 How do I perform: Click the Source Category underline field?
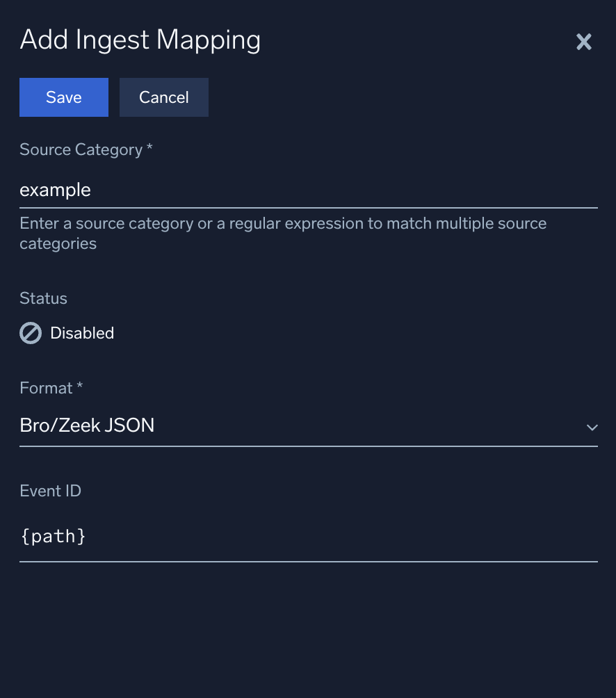pos(308,190)
